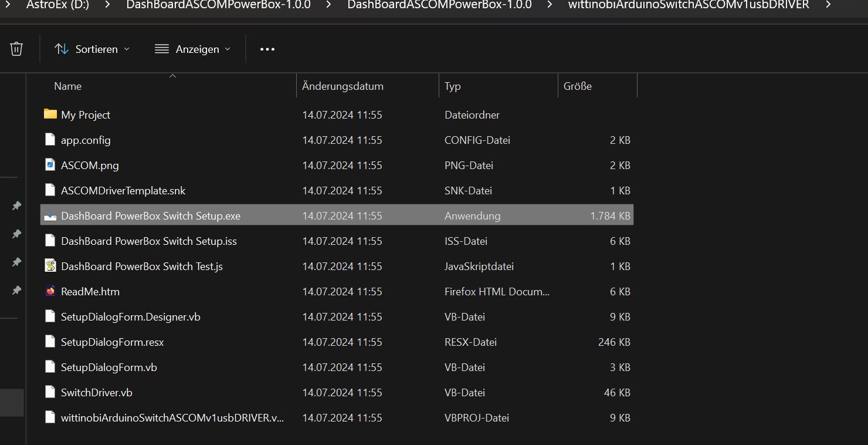Sort by the Name column header
Viewport: 868px width, 445px height.
[68, 86]
